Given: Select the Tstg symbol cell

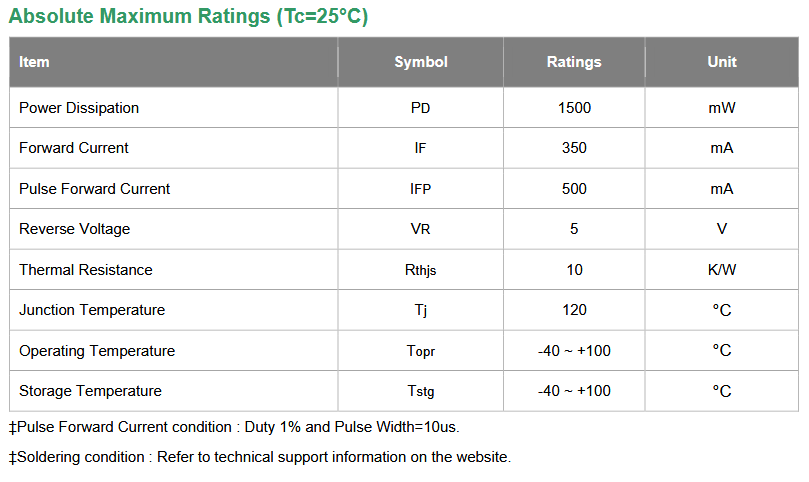Looking at the screenshot, I should [x=420, y=391].
